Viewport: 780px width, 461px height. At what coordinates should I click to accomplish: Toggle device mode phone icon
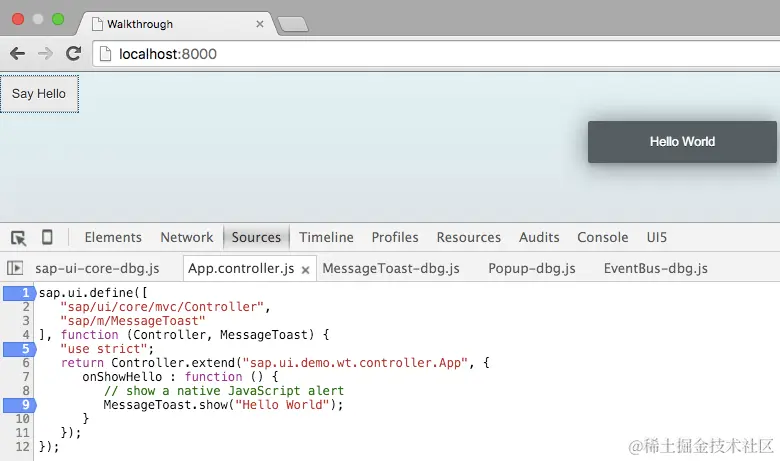point(47,237)
